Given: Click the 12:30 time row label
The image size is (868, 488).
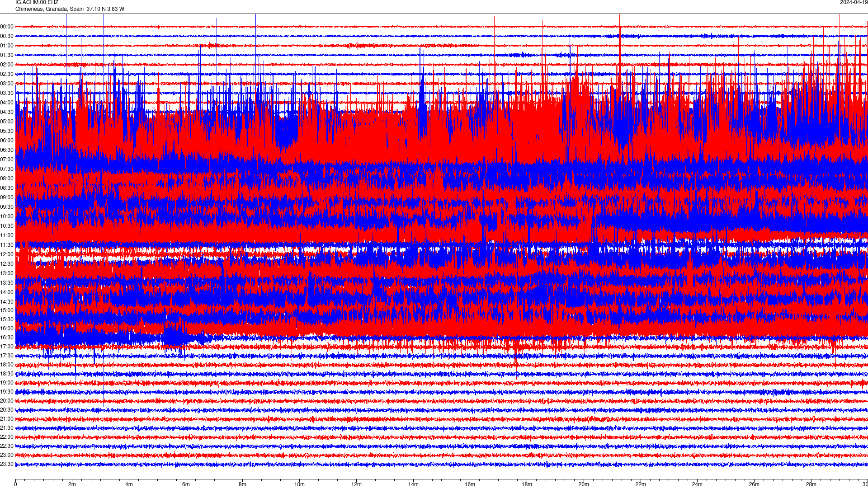Looking at the screenshot, I should [x=7, y=264].
